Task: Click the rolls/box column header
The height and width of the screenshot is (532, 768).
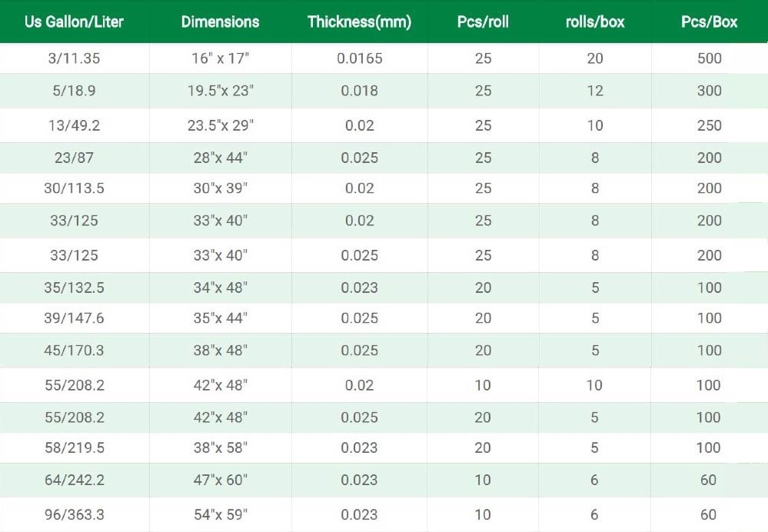Action: pos(595,22)
